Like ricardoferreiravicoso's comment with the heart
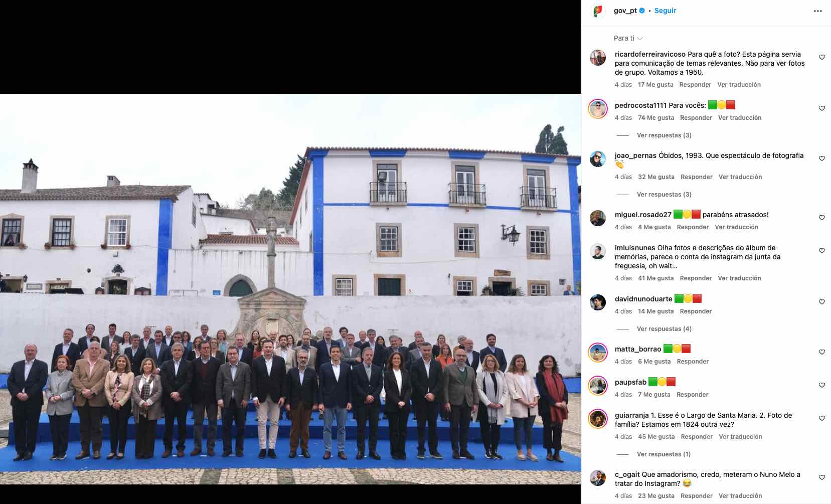 point(821,57)
